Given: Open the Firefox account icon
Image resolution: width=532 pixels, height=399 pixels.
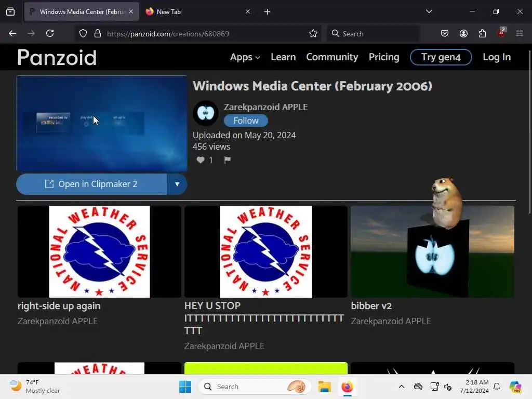Looking at the screenshot, I should pos(463,33).
